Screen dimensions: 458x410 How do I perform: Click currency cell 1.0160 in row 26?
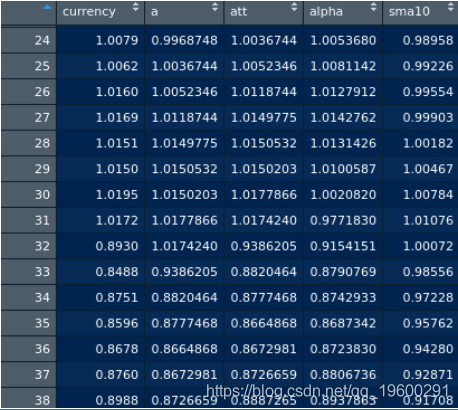click(x=117, y=92)
